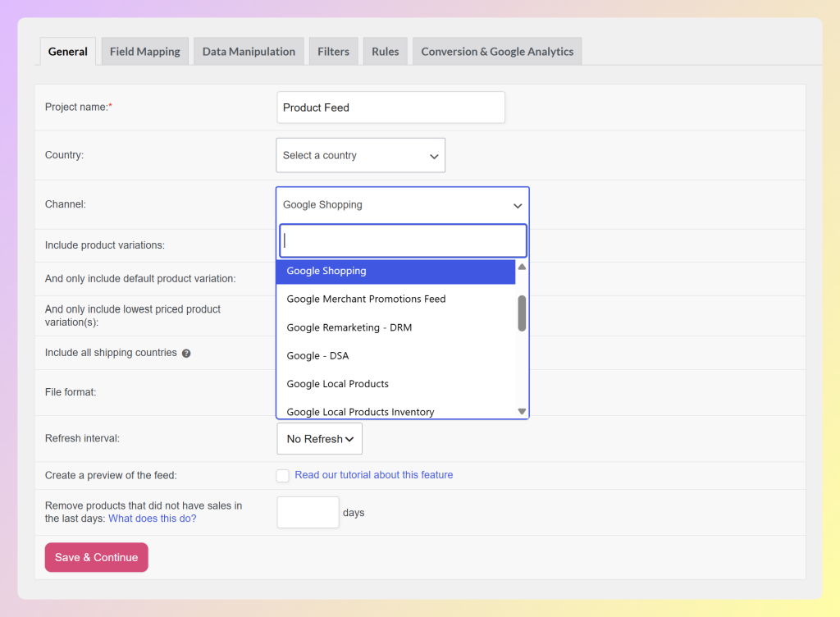Click the What does this do? link

(152, 519)
